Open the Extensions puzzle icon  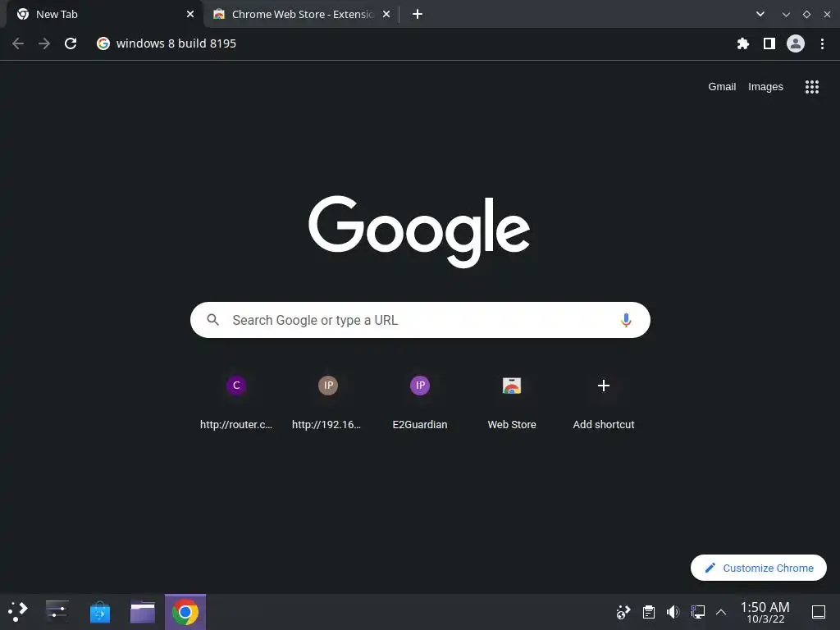[x=742, y=43]
